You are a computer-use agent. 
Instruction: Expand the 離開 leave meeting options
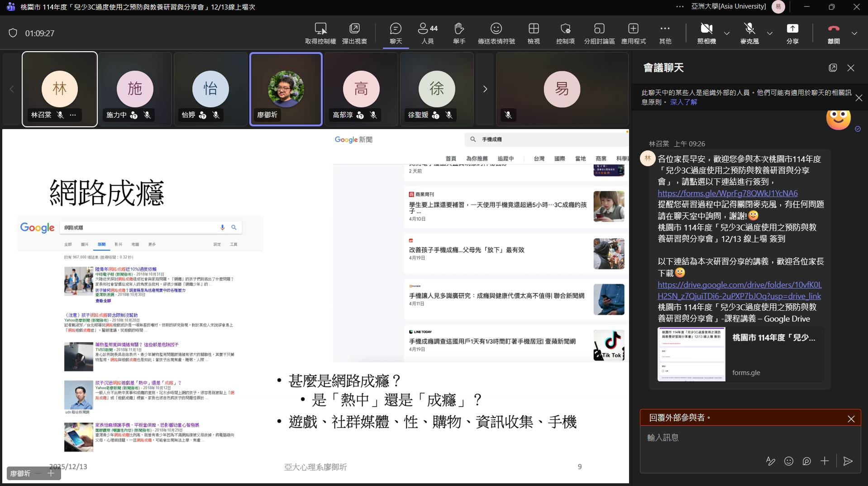point(854,33)
